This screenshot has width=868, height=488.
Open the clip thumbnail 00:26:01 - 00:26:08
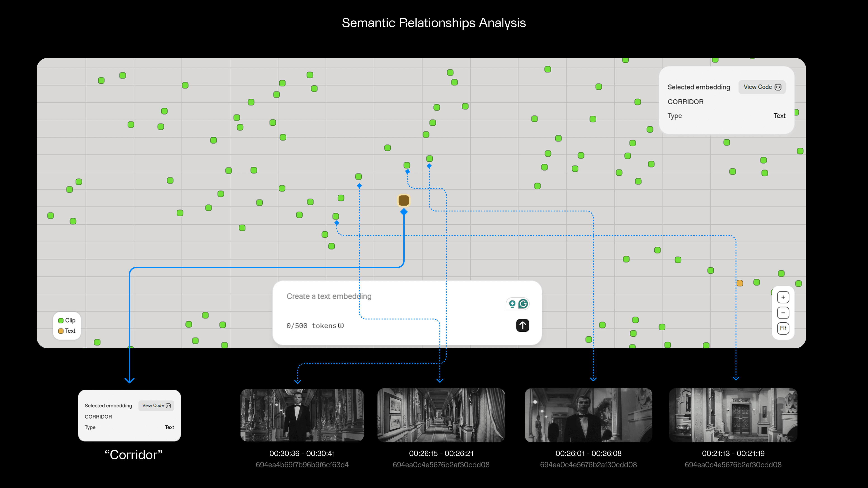coord(588,415)
